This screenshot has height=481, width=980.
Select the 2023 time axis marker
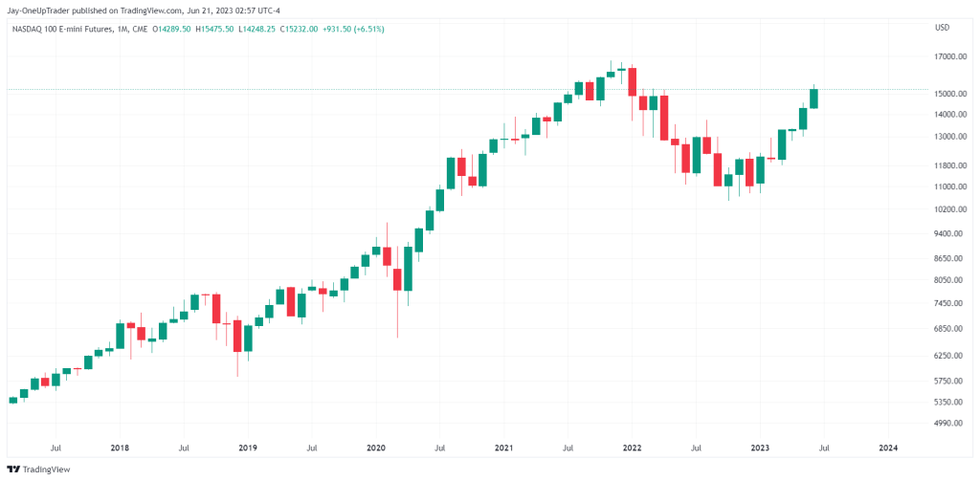point(760,448)
